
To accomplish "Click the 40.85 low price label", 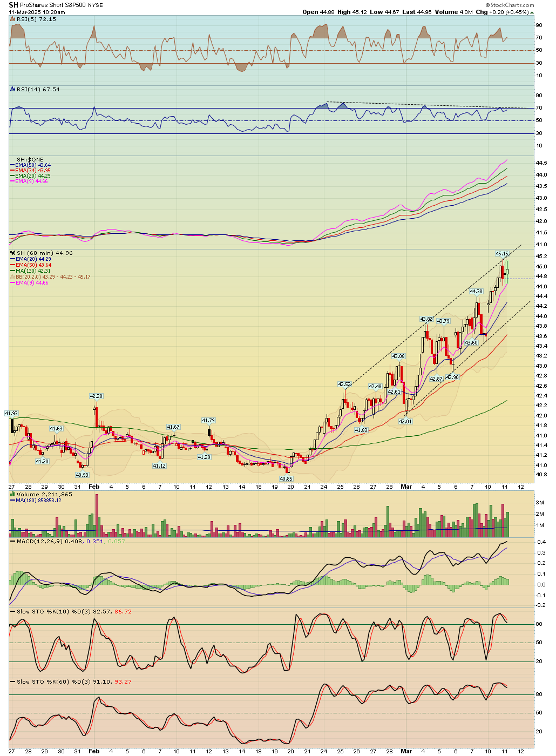I will tap(286, 478).
